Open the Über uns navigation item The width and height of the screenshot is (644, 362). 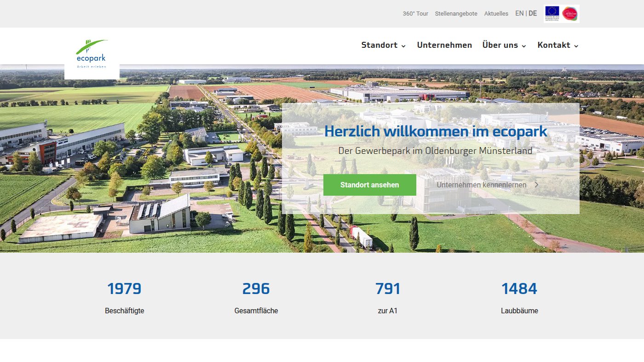(500, 45)
